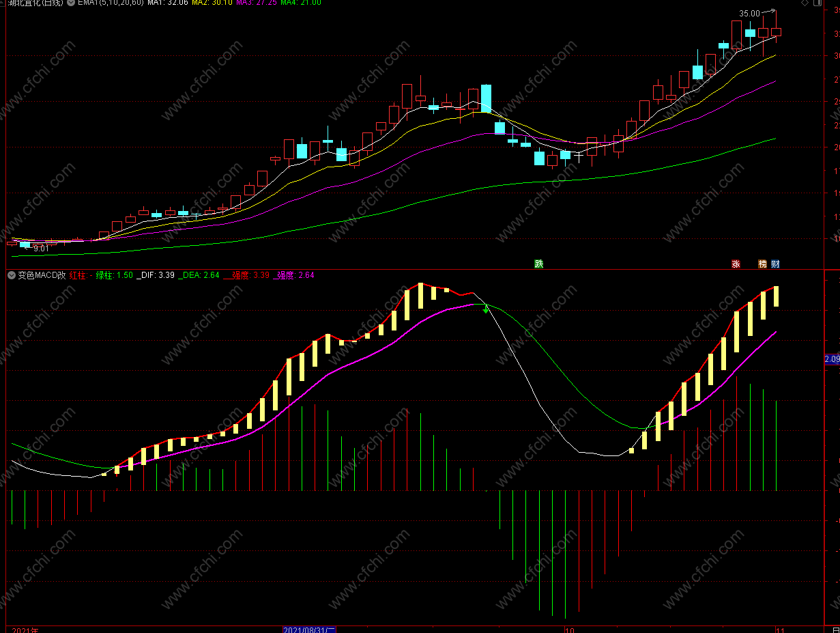Click the blue 财 marker icon
Image resolution: width=840 pixels, height=633 pixels.
pos(775,264)
